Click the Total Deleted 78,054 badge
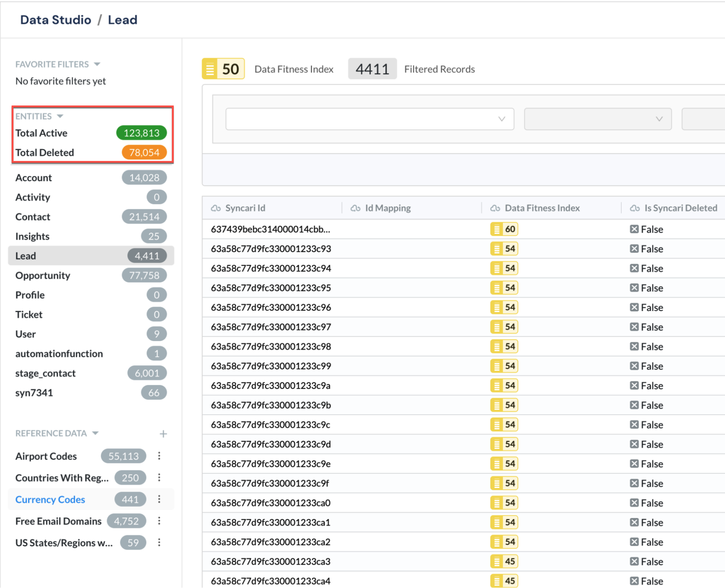 (144, 152)
